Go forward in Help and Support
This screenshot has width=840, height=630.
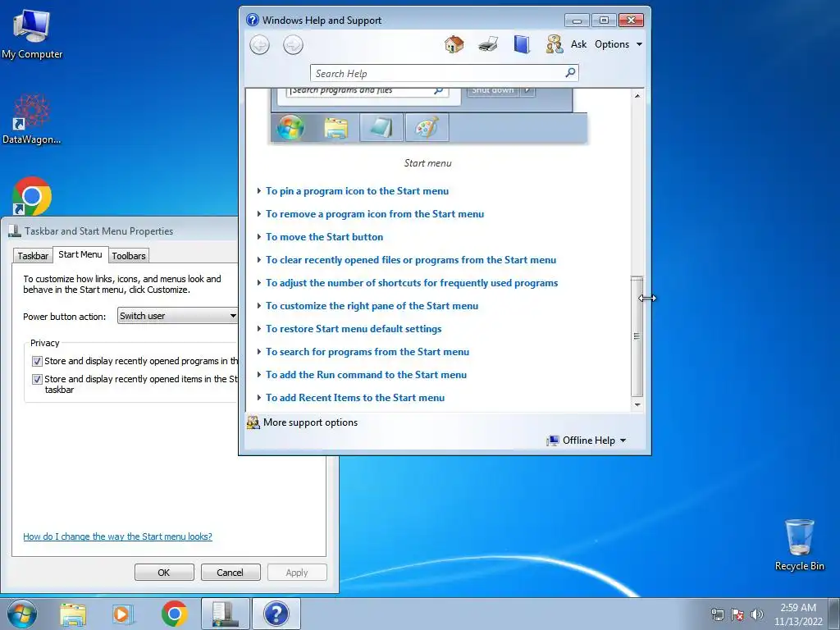pos(293,44)
